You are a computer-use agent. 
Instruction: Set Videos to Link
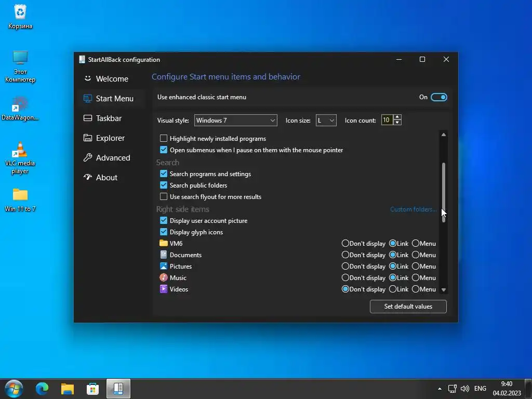[x=393, y=289]
